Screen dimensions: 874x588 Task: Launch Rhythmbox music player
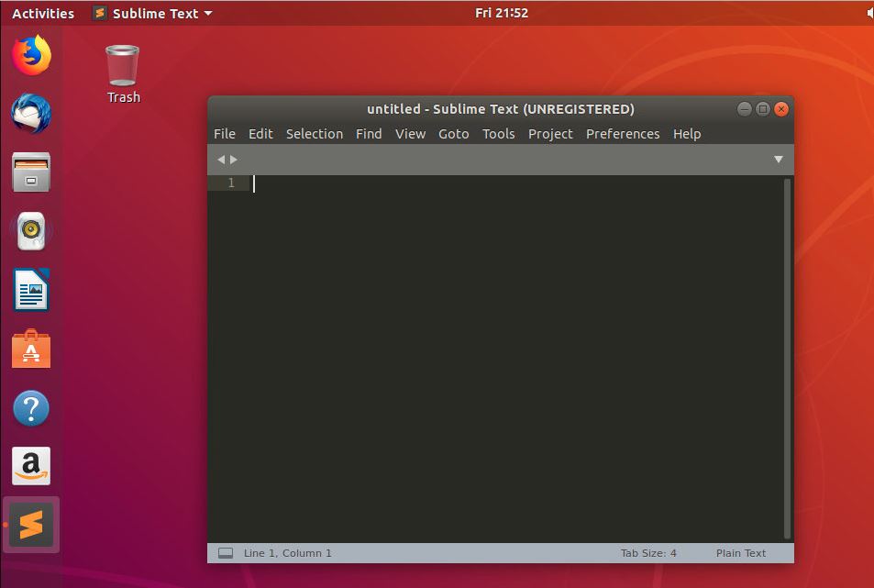click(31, 231)
